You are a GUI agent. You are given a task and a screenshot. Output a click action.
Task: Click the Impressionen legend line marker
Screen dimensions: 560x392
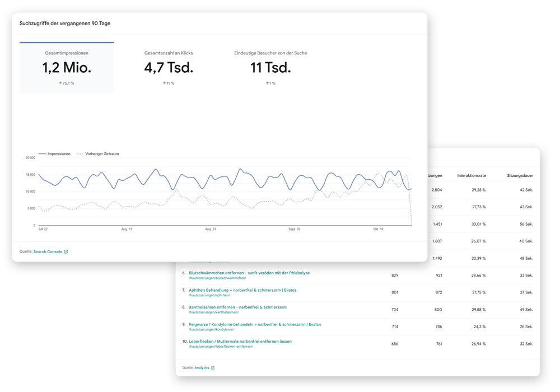[42, 154]
